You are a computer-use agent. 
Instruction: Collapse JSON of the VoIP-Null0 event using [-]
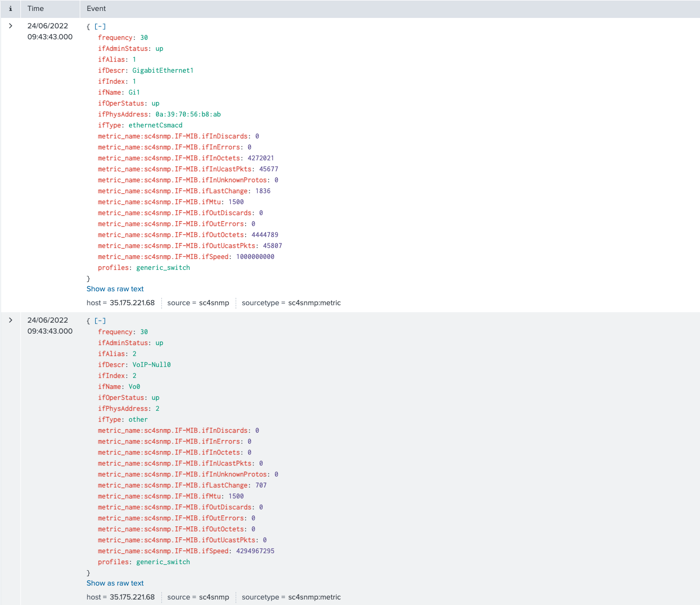tap(100, 321)
